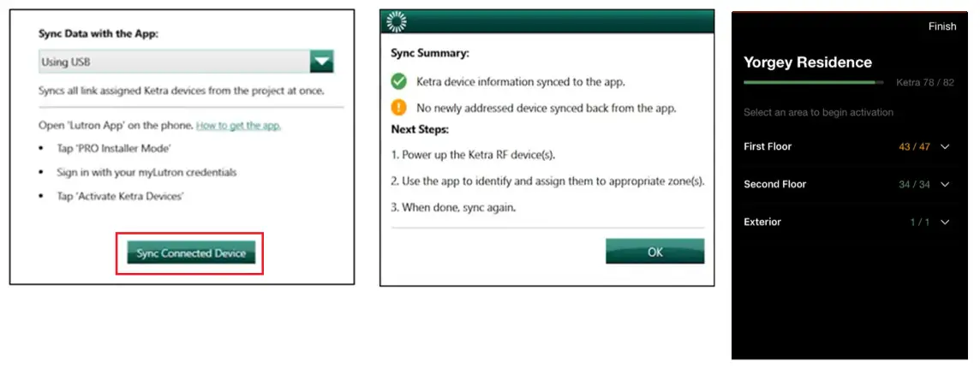Image resolution: width=980 pixels, height=368 pixels.
Task: Open the 'Using USB' sync method dropdown
Action: click(x=186, y=62)
